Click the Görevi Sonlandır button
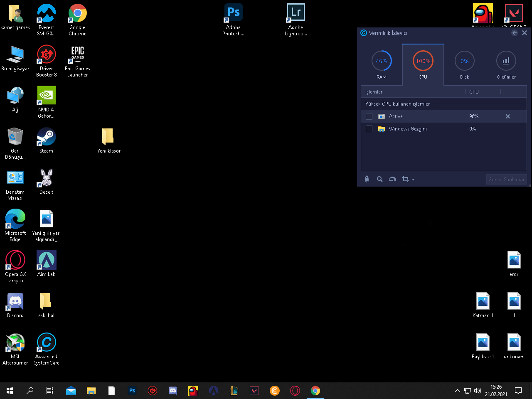Screen dimensions: 532x399 click(x=506, y=180)
